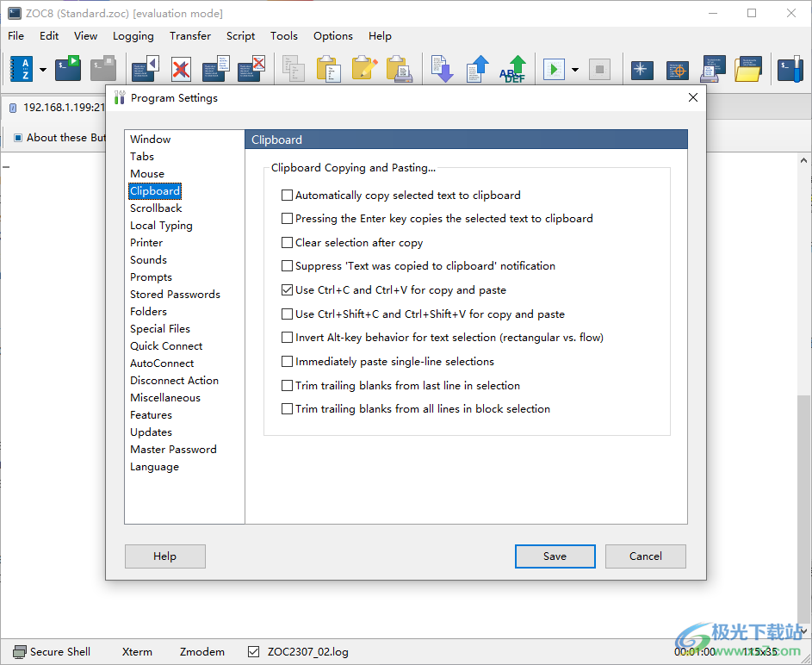The image size is (812, 665).
Task: Click the ABC DEF text send icon
Action: (514, 69)
